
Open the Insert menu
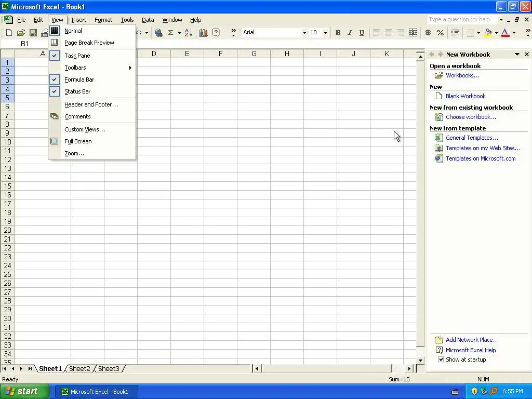pos(79,20)
